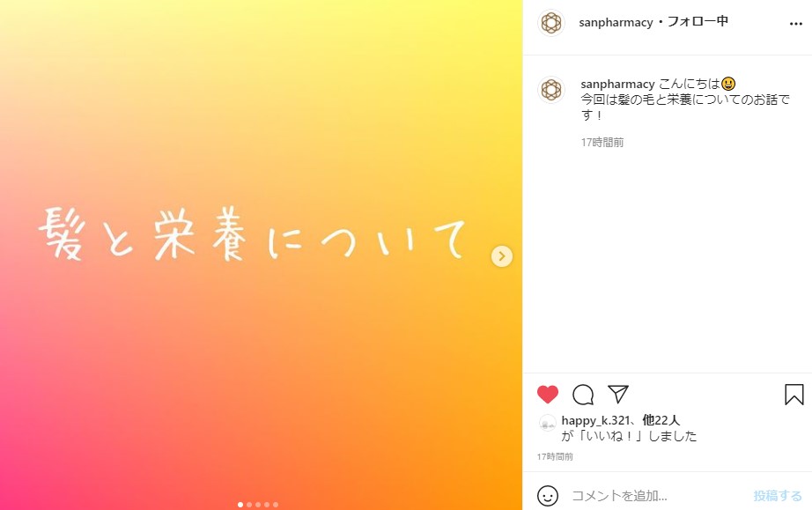Open happy_k.321 profile link
Image resolution: width=812 pixels, height=510 pixels.
(595, 420)
